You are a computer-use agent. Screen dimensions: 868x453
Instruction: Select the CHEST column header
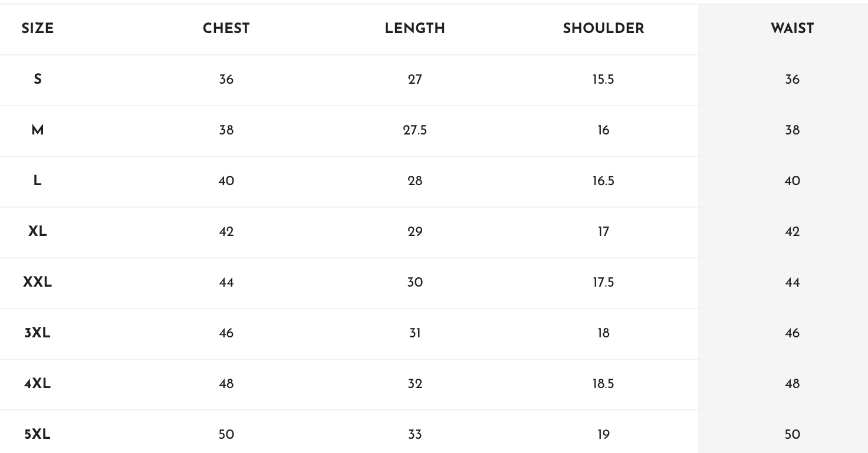[x=226, y=28]
